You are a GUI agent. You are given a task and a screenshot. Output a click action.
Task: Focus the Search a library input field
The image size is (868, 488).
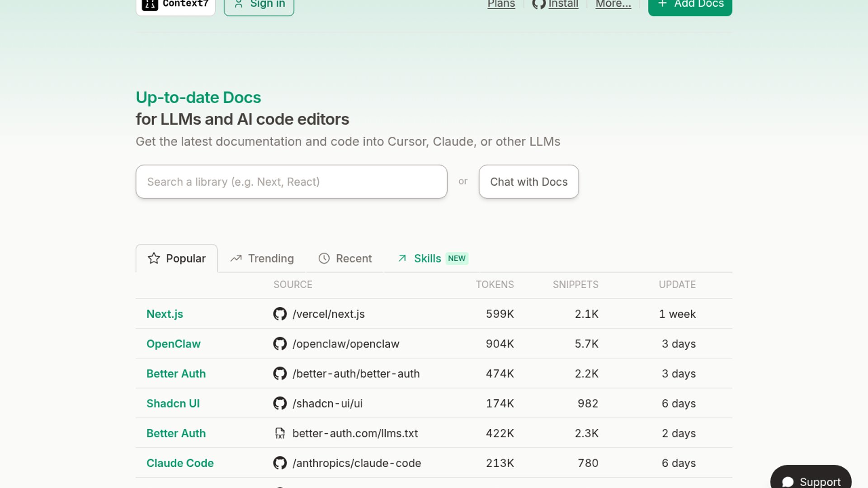(x=291, y=182)
